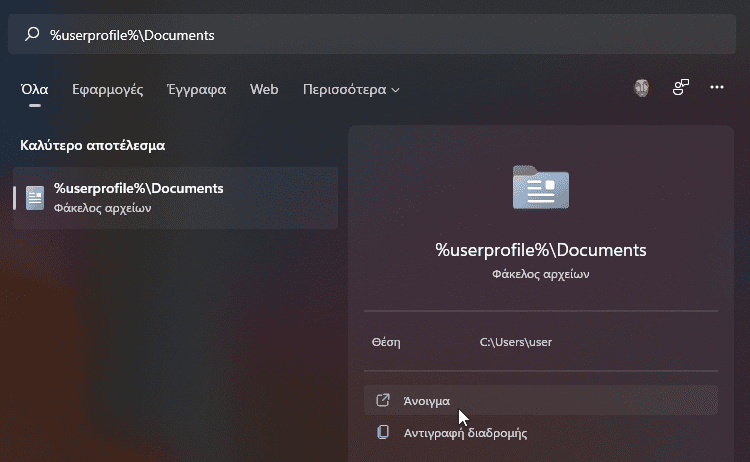This screenshot has height=462, width=750.
Task: Click the C:\Users\user location path
Action: 516,342
